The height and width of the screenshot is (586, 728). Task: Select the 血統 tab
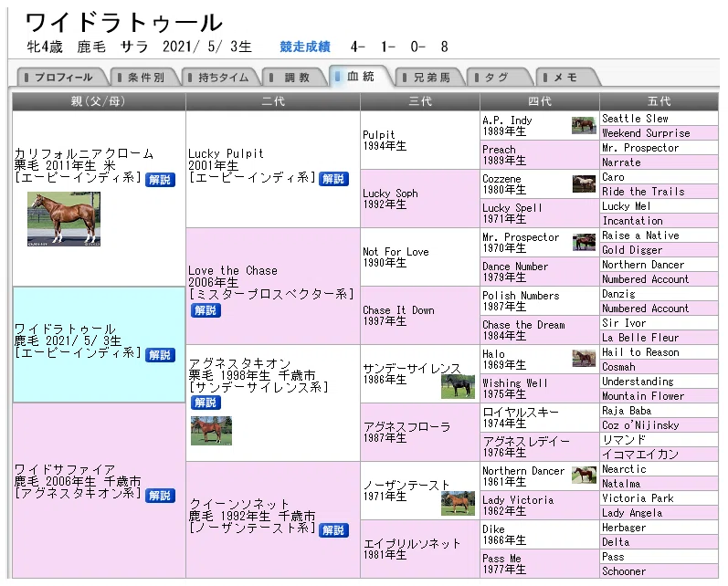(x=359, y=76)
